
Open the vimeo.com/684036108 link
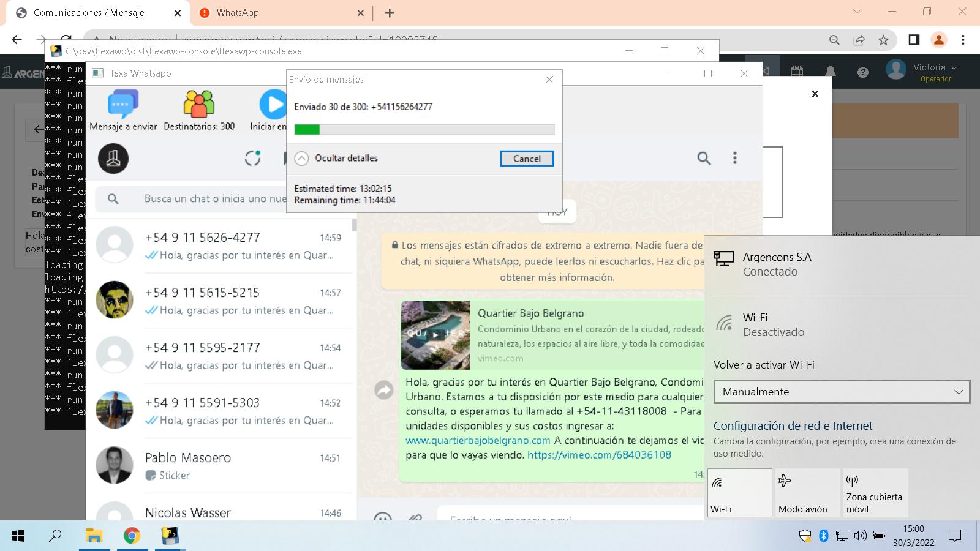(x=599, y=455)
